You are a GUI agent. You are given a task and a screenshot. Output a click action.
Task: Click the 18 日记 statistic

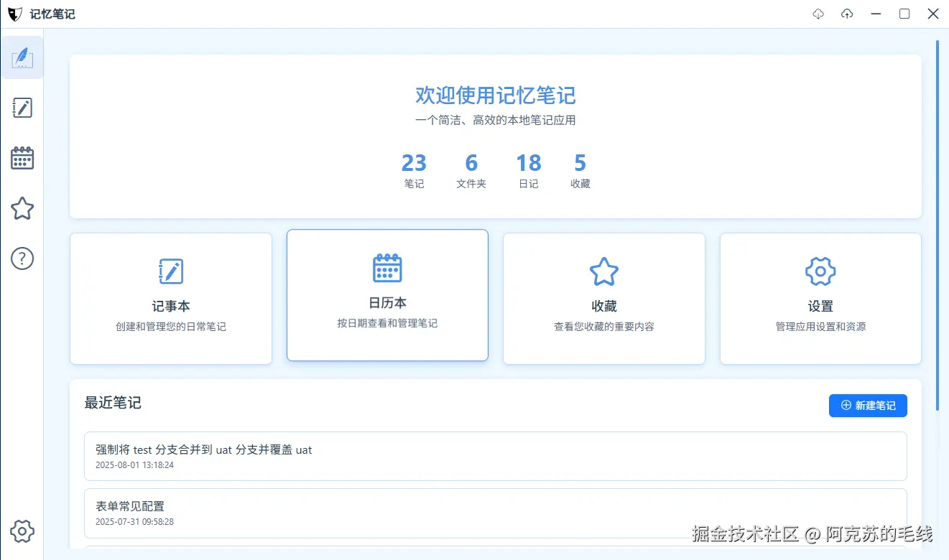click(529, 170)
